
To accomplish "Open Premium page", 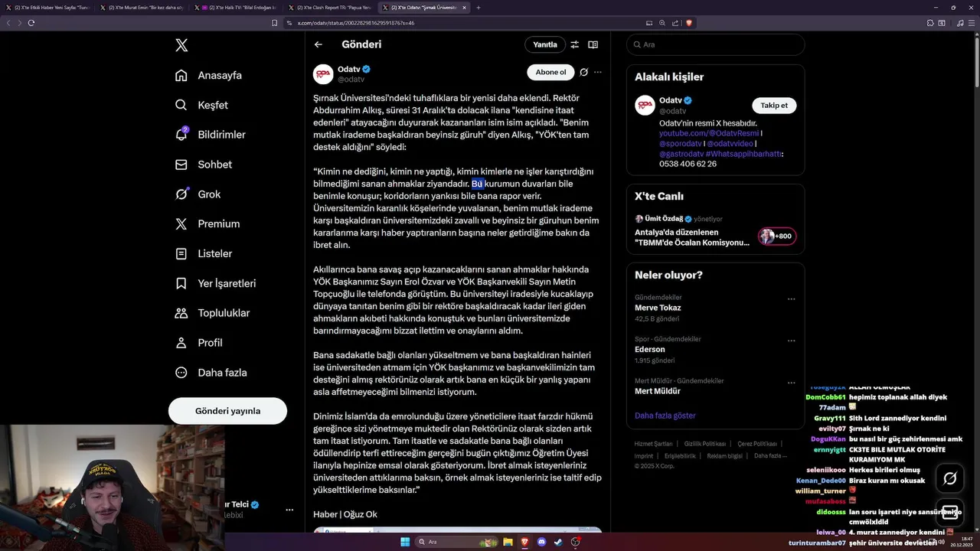I will (x=207, y=224).
